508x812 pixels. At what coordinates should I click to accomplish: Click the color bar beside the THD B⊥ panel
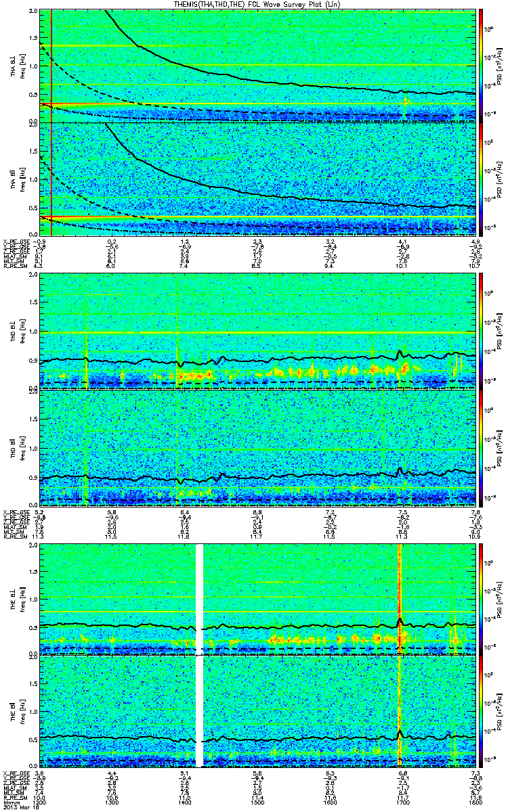(482, 330)
